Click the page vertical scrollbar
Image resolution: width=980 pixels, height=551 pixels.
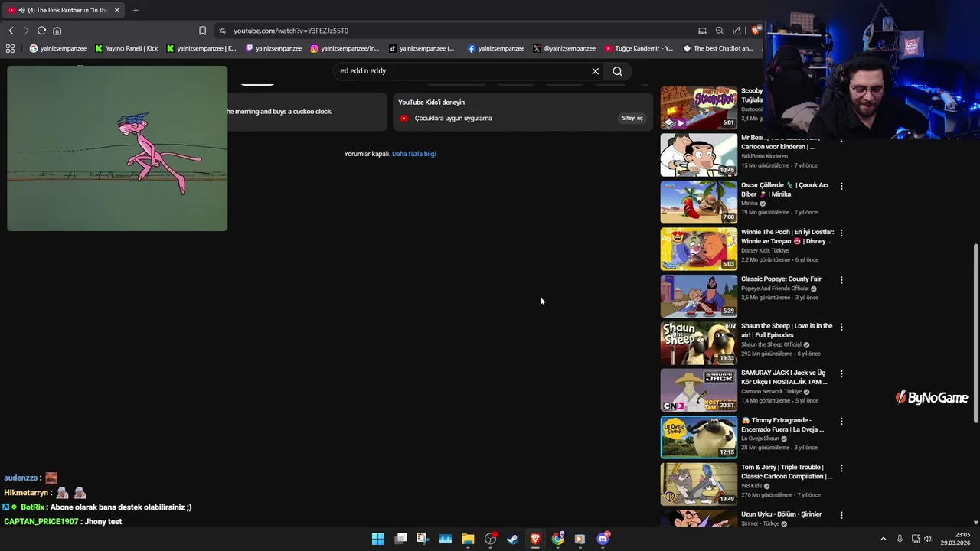click(975, 333)
